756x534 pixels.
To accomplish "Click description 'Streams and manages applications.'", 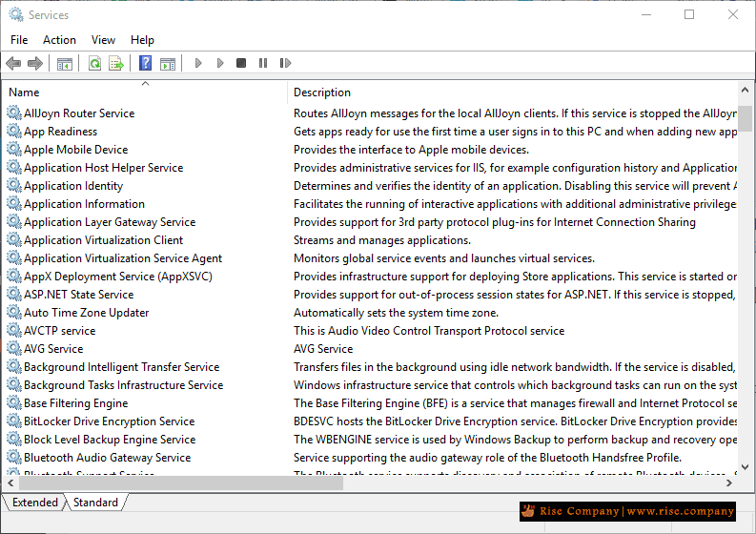I will [382, 239].
